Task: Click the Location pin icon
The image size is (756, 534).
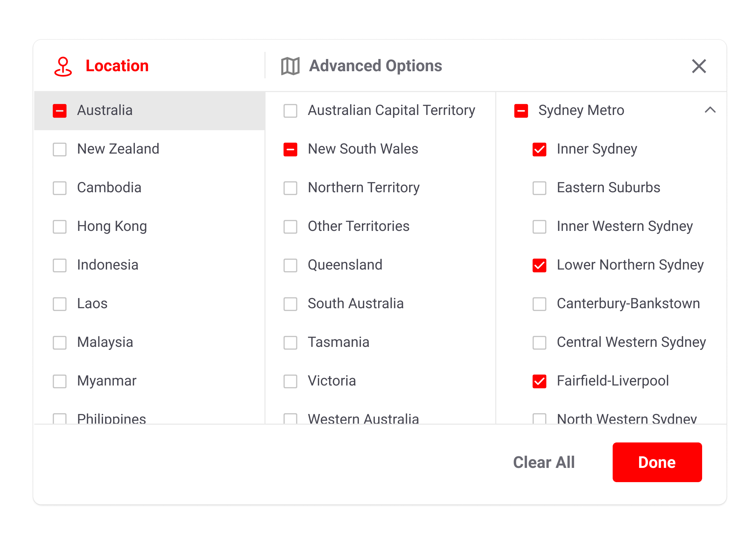Action: [x=63, y=66]
